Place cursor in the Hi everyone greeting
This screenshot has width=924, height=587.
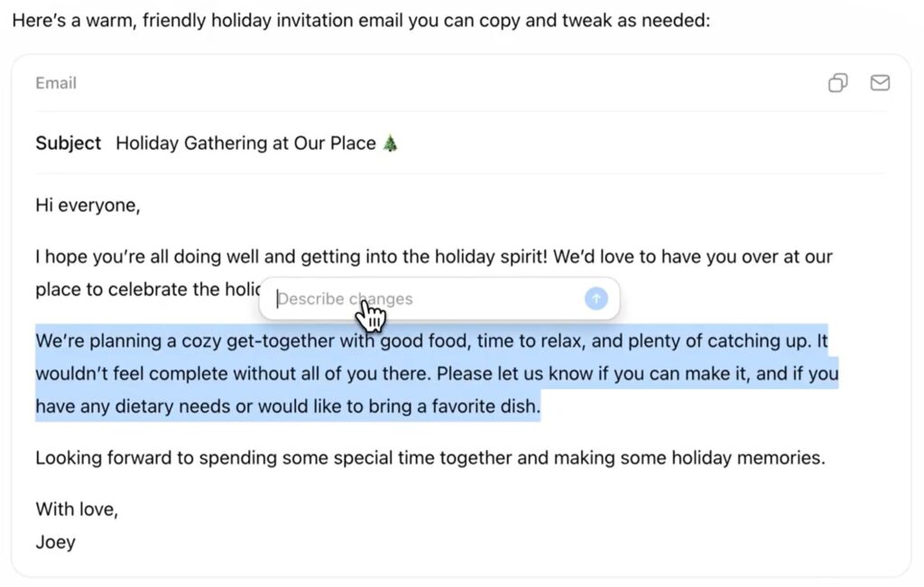click(88, 205)
